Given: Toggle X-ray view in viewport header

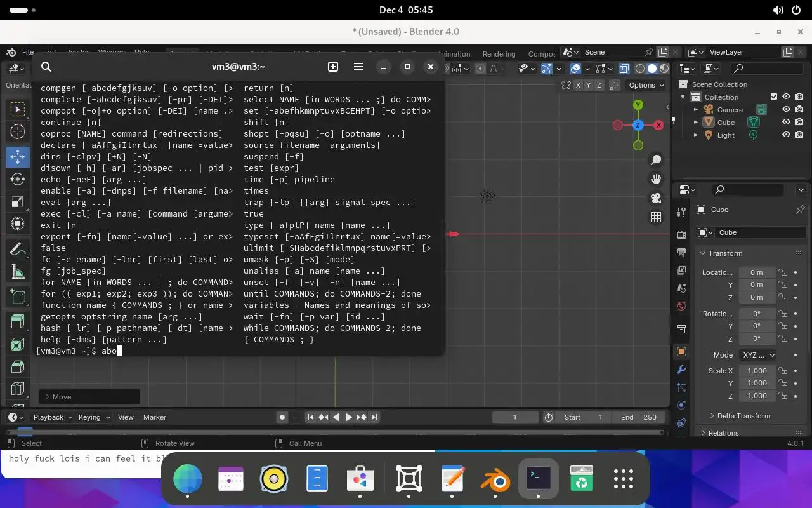Looking at the screenshot, I should tap(624, 69).
